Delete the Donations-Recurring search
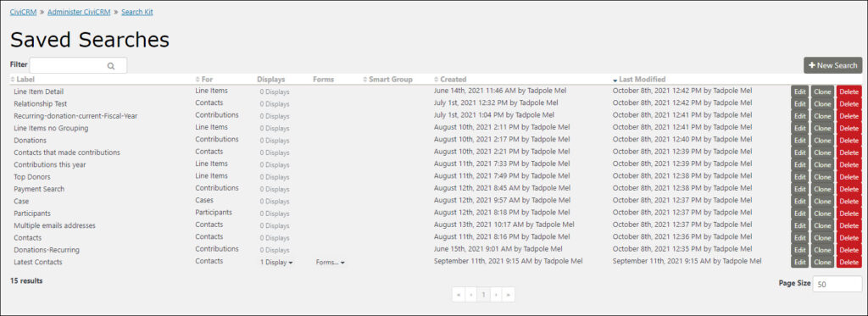The image size is (868, 316). coord(849,250)
